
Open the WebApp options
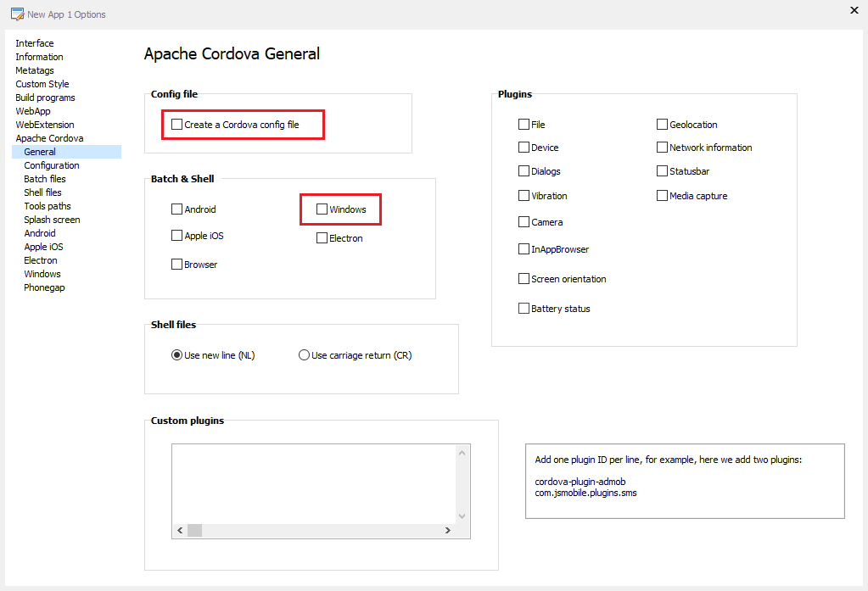coord(32,111)
